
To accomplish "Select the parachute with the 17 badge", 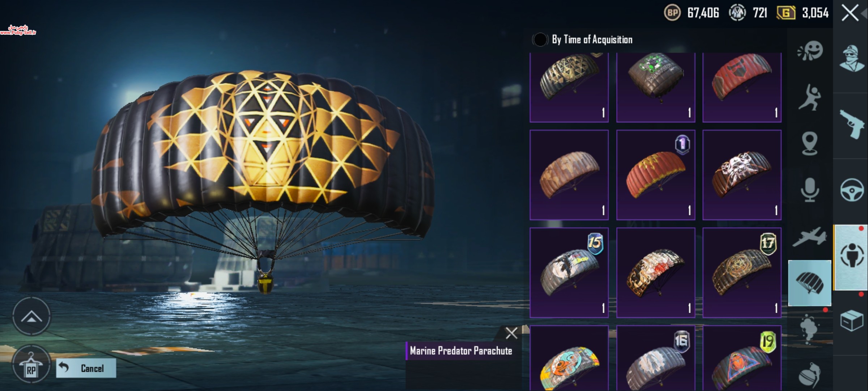I will point(742,273).
